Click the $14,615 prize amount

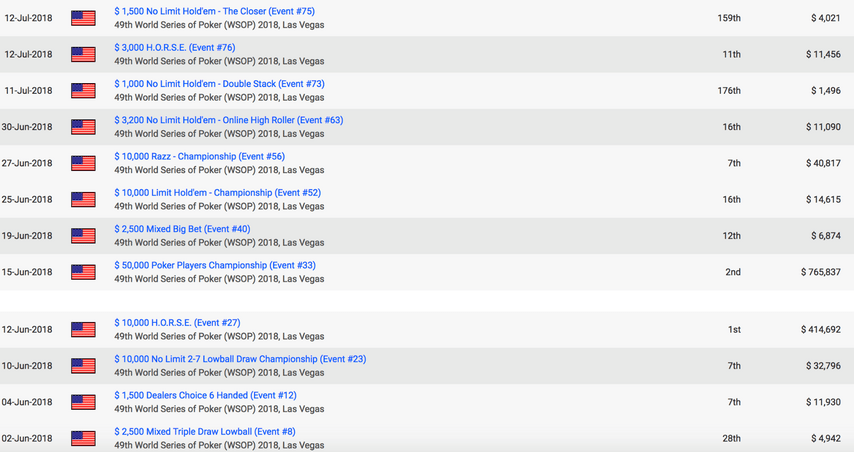(x=824, y=199)
